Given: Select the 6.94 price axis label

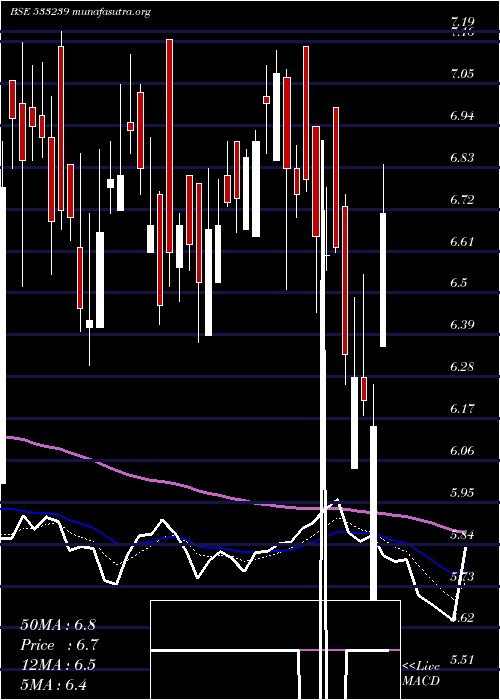Looking at the screenshot, I should [462, 116].
